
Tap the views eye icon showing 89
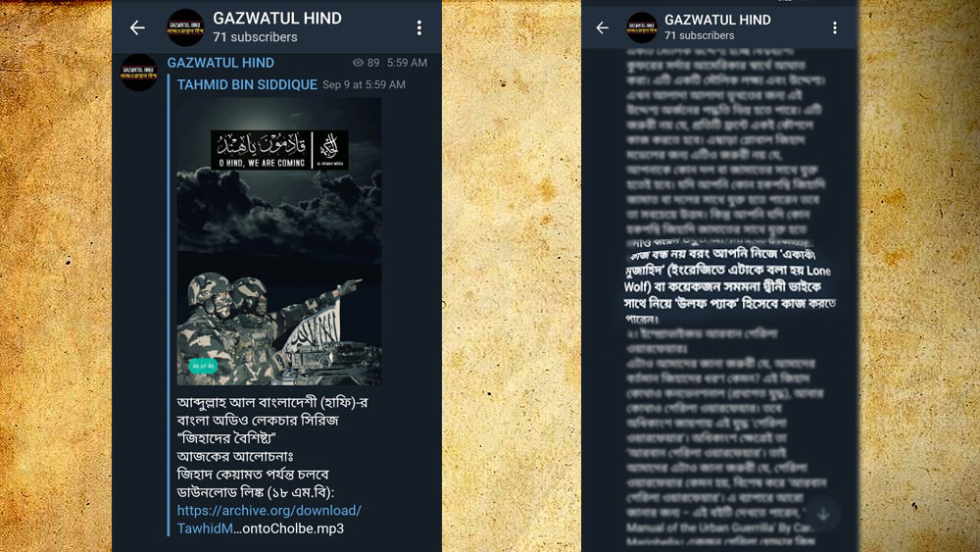[x=358, y=63]
